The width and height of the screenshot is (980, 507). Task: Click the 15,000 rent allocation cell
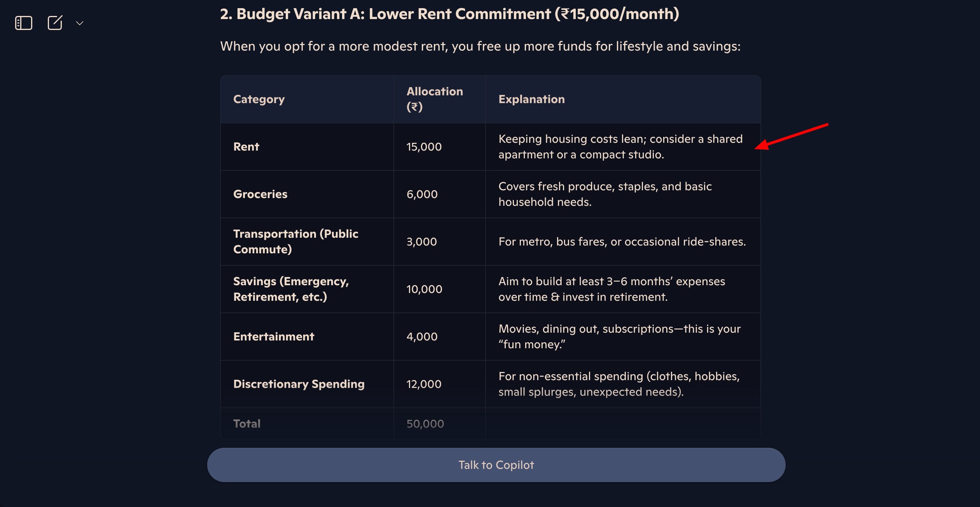click(x=424, y=147)
